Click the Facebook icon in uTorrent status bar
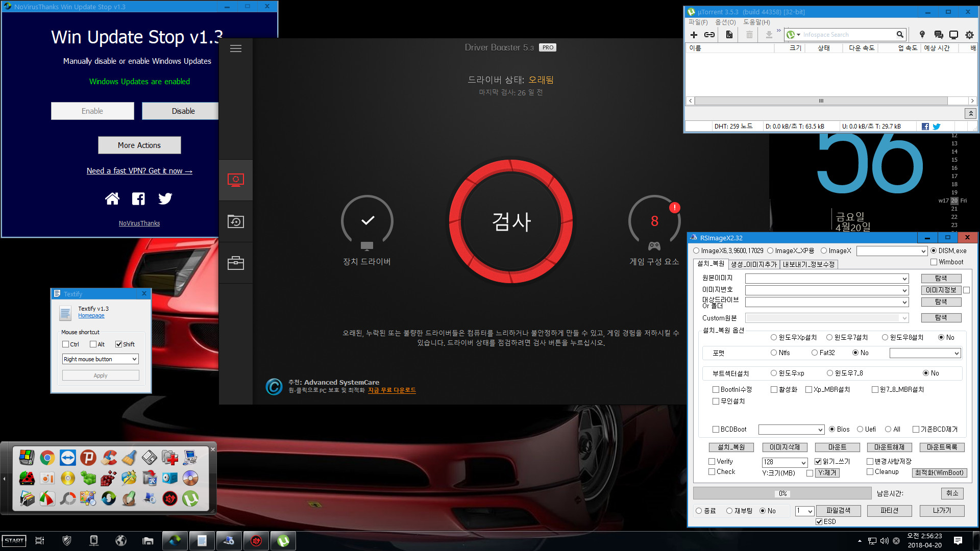 925,127
